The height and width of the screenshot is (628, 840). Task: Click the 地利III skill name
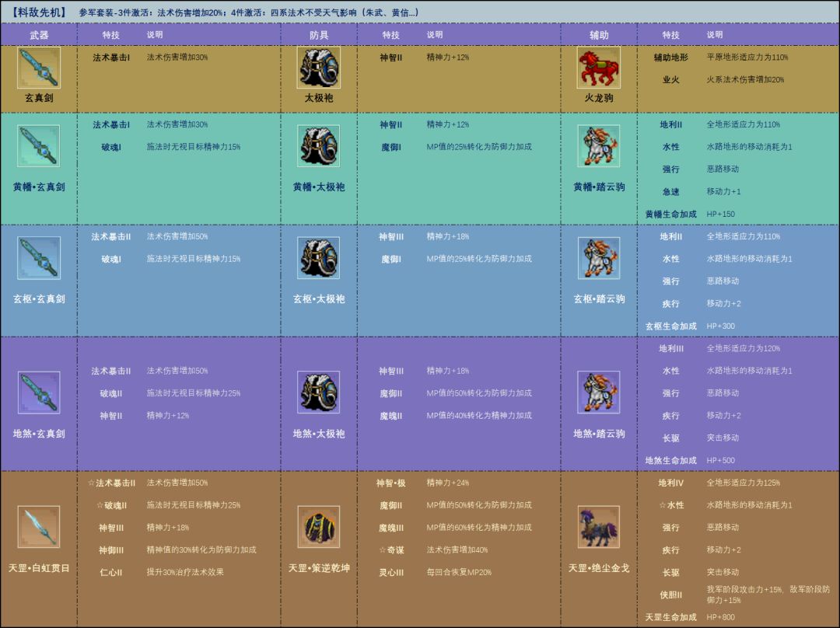click(670, 348)
